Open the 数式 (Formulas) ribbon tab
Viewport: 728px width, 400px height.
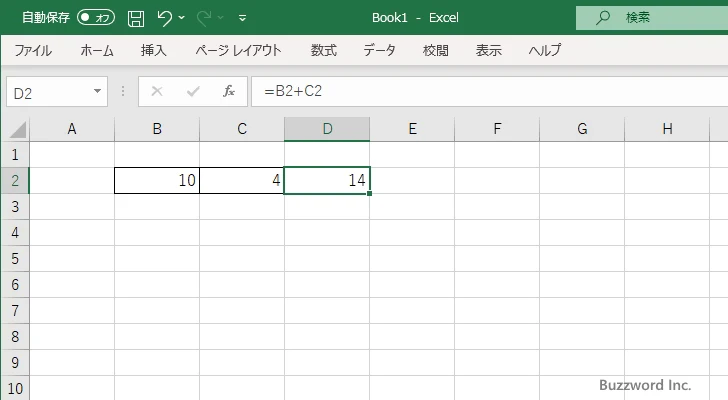[x=324, y=50]
